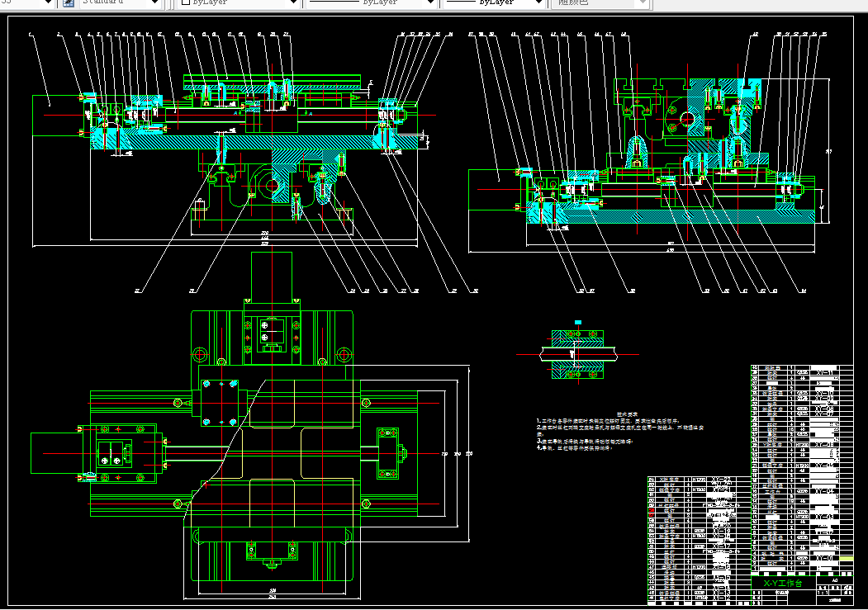Click the cyan grip above the detail view

(x=578, y=323)
